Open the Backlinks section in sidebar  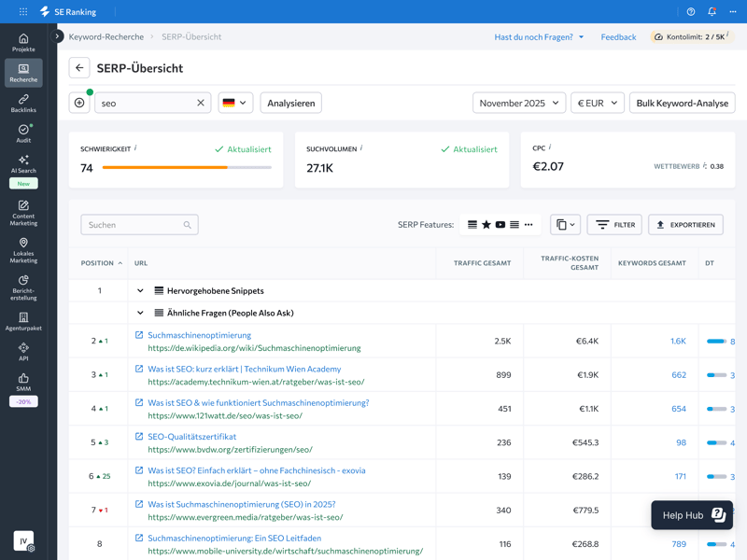pos(23,103)
